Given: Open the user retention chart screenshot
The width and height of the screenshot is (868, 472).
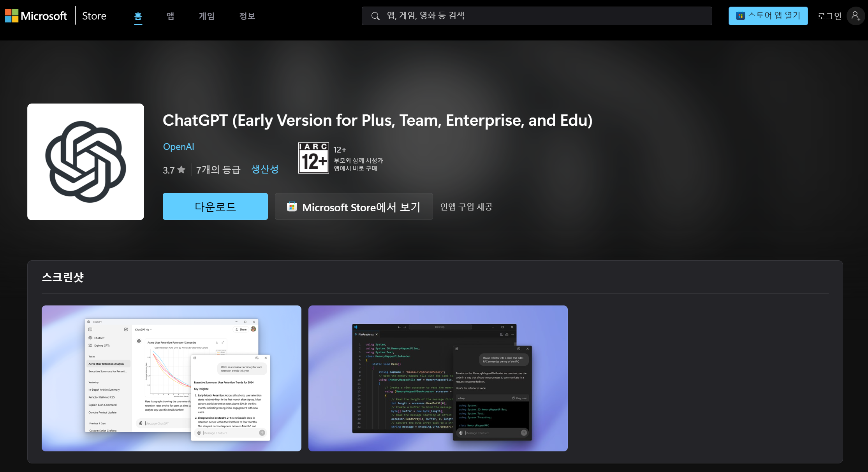Looking at the screenshot, I should click(171, 378).
